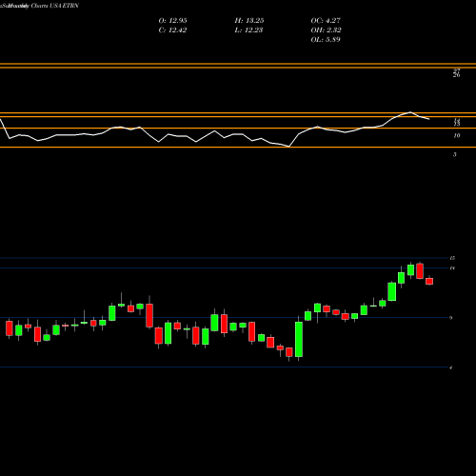
Task: Click the close price value 'C: 12.42'
Action: (172, 30)
